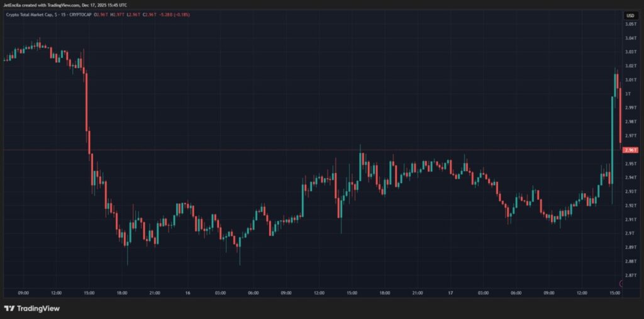Screen dimensions: 644x319
Task: Click the circular icon at chart's bottom-right
Action: tap(623, 284)
